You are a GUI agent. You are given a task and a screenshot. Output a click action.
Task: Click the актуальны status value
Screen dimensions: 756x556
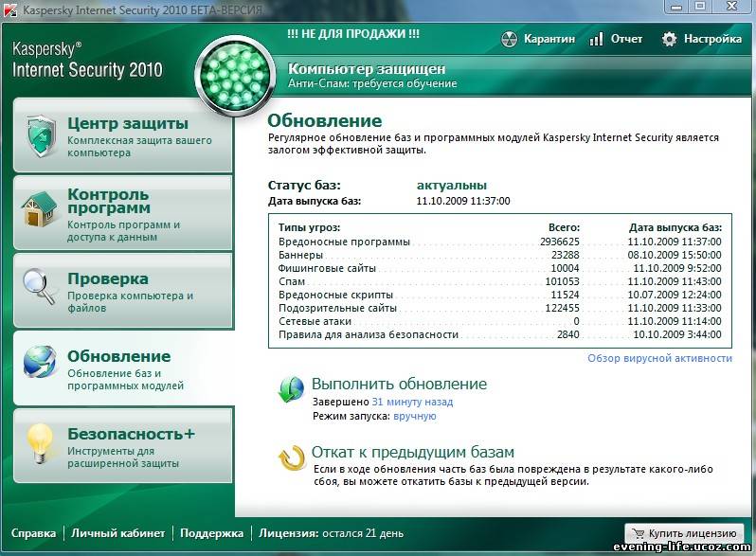click(x=452, y=185)
